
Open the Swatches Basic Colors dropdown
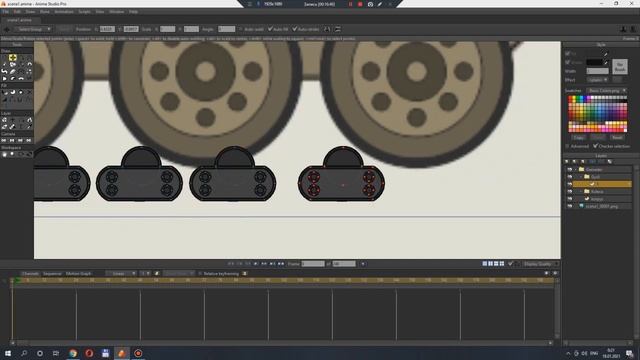click(607, 91)
